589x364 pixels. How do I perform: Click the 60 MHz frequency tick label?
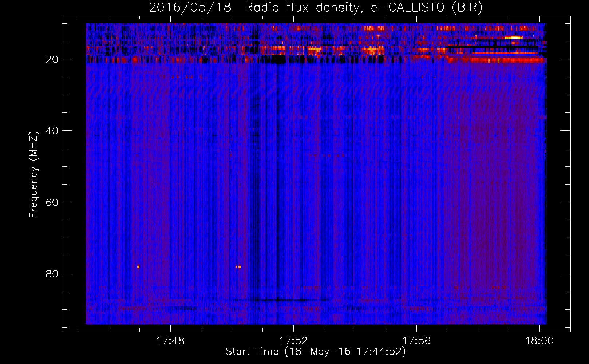point(52,202)
